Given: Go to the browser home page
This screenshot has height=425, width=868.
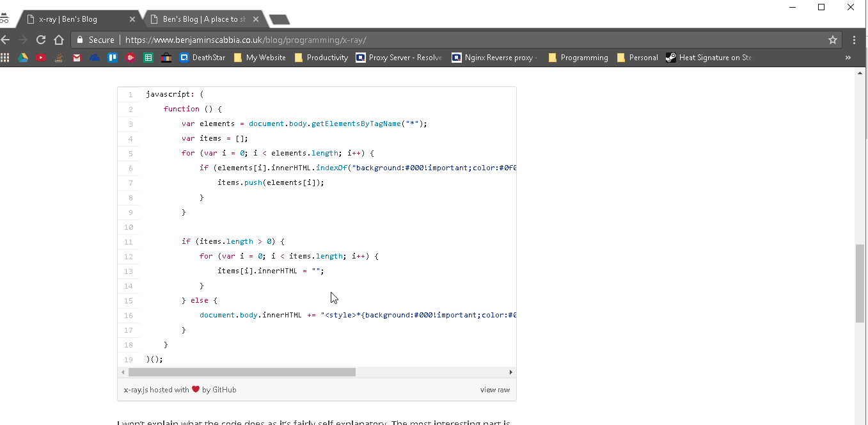Looking at the screenshot, I should click(59, 40).
